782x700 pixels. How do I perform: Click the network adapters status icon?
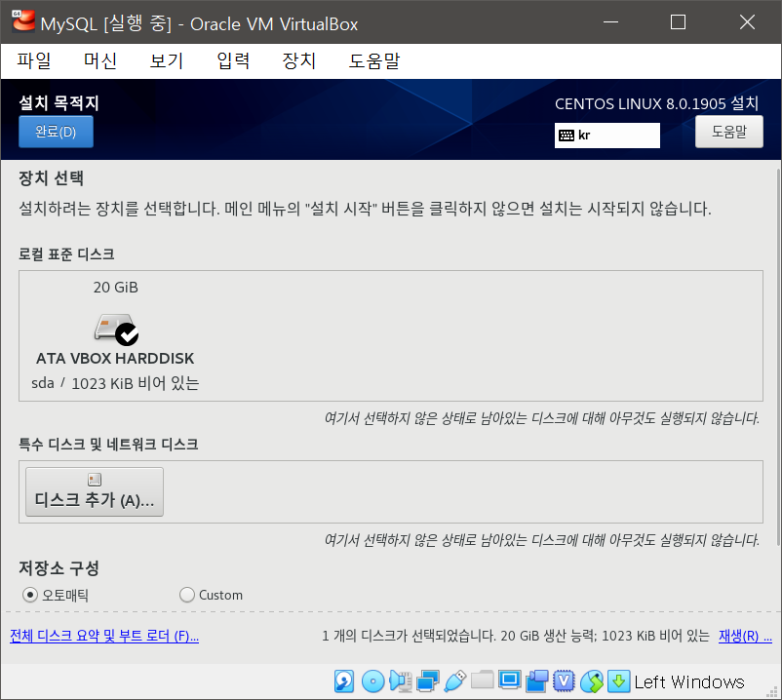tap(428, 681)
